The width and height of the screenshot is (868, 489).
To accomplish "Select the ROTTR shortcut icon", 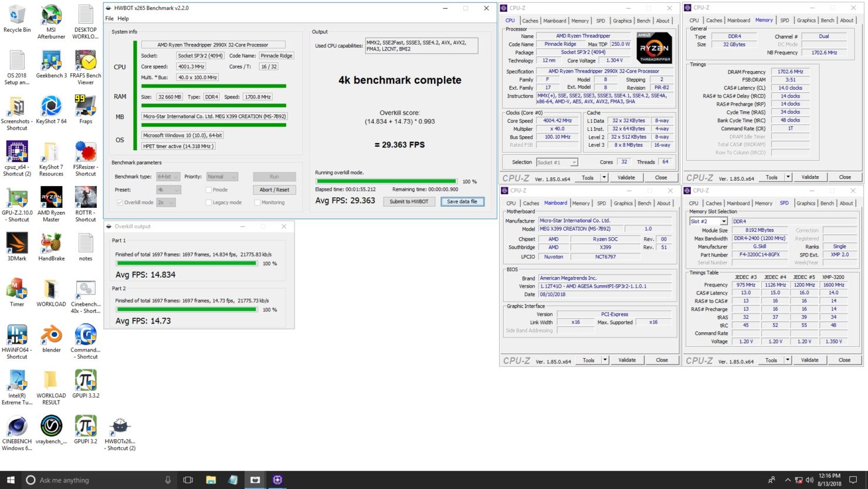I will (86, 205).
